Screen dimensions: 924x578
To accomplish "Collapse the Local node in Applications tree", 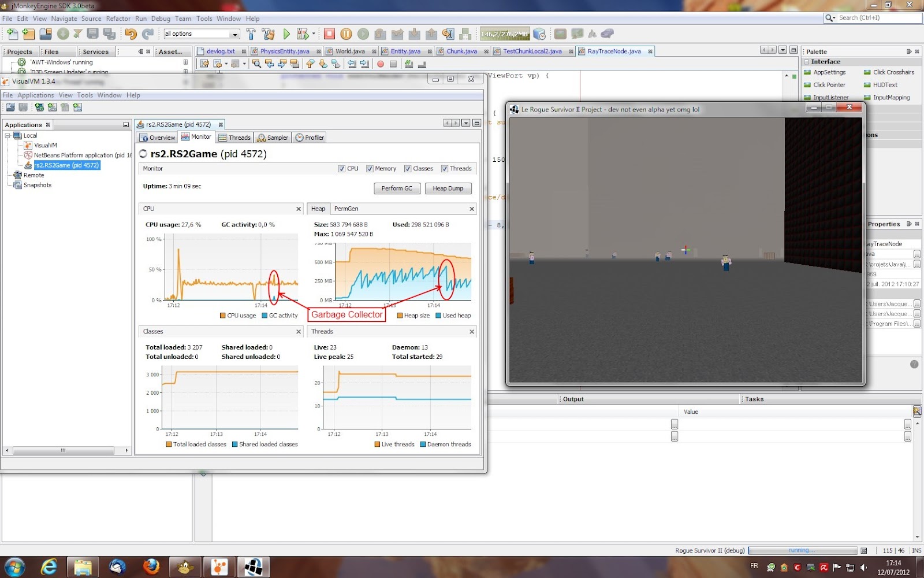I will pyautogui.click(x=8, y=136).
